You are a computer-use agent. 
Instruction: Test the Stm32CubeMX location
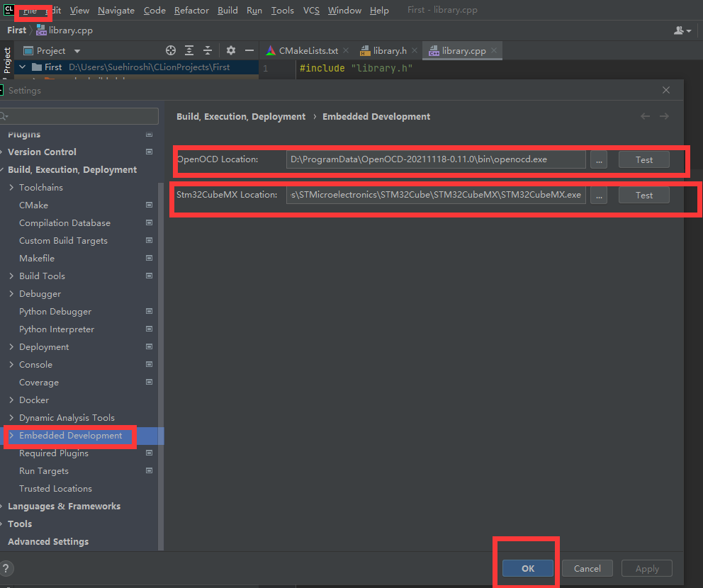(x=643, y=195)
